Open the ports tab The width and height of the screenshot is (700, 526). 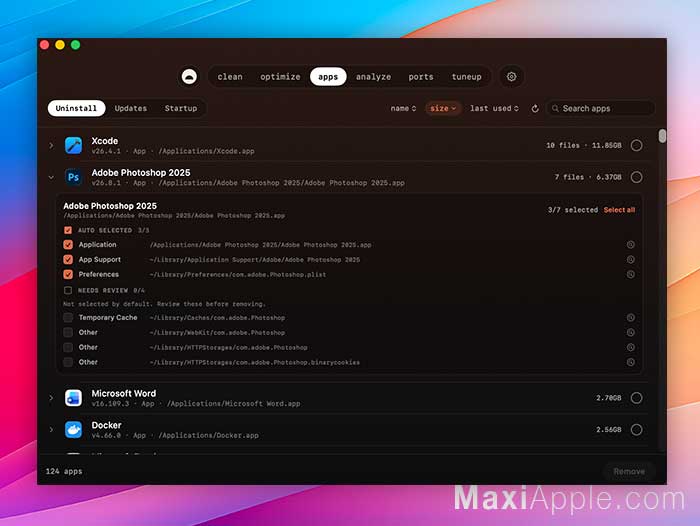pyautogui.click(x=421, y=77)
